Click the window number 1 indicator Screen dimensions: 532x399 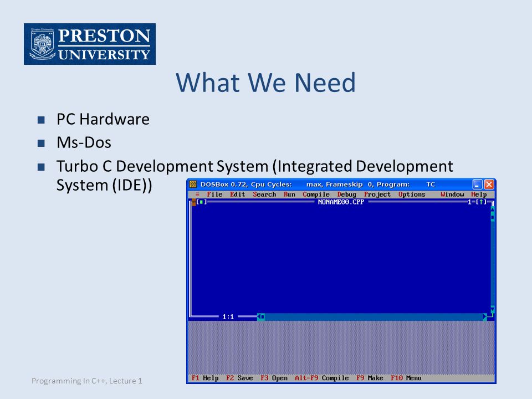pyautogui.click(x=469, y=202)
